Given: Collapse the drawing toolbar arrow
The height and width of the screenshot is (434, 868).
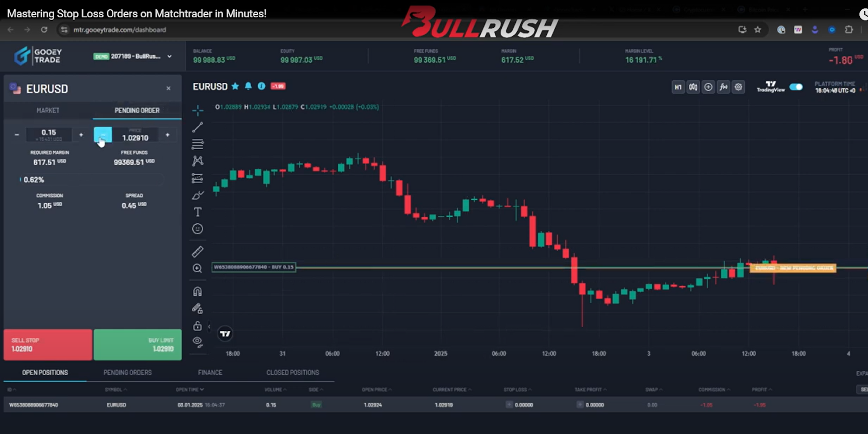Looking at the screenshot, I should 209,327.
